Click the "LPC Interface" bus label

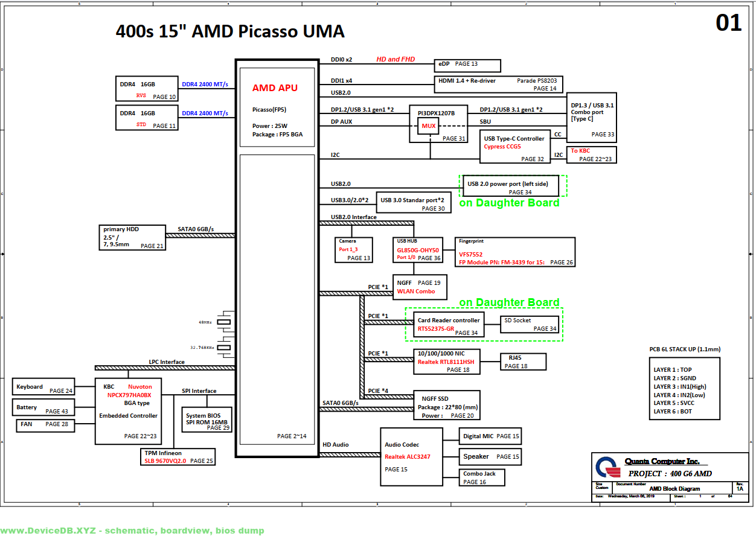(x=167, y=362)
